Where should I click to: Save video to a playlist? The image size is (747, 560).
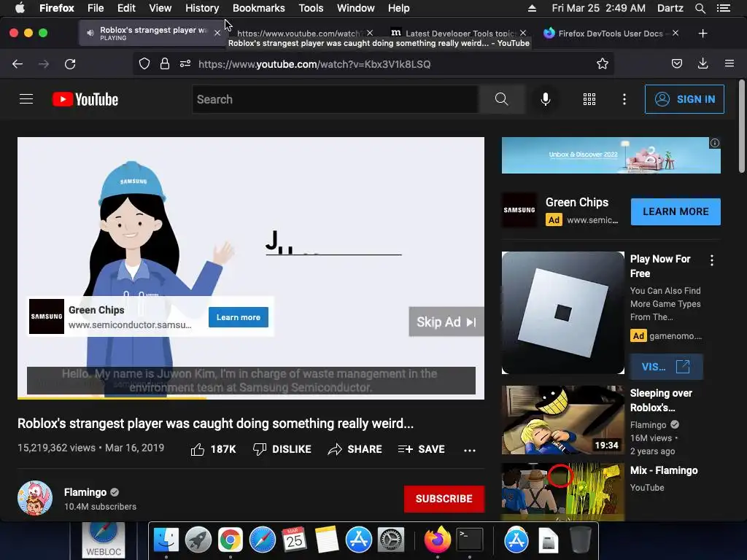[421, 449]
